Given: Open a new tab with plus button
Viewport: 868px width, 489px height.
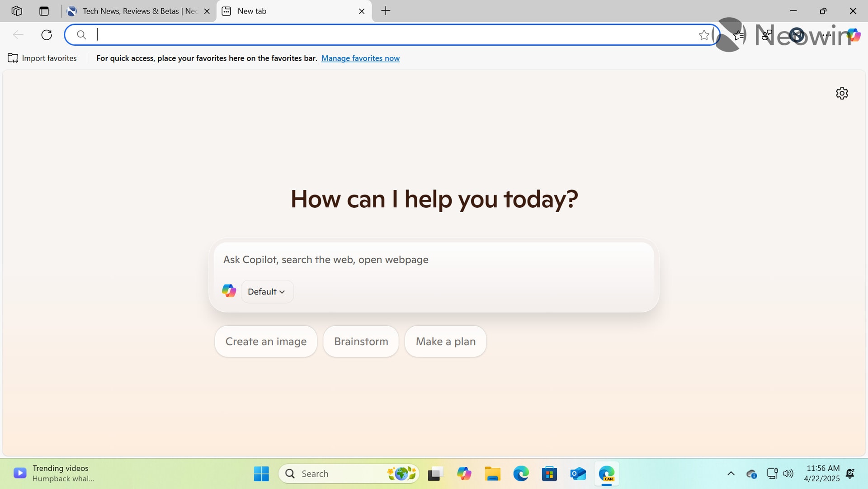Looking at the screenshot, I should [386, 11].
